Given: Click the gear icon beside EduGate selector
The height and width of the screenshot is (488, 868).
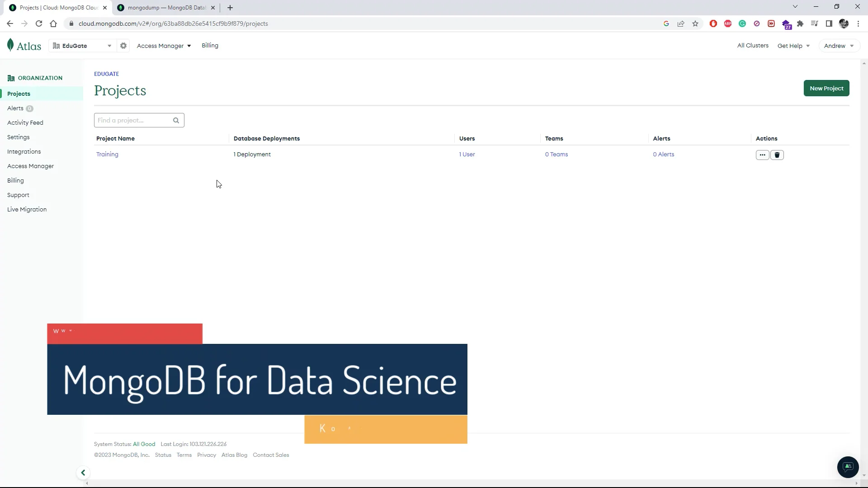Looking at the screenshot, I should point(123,46).
